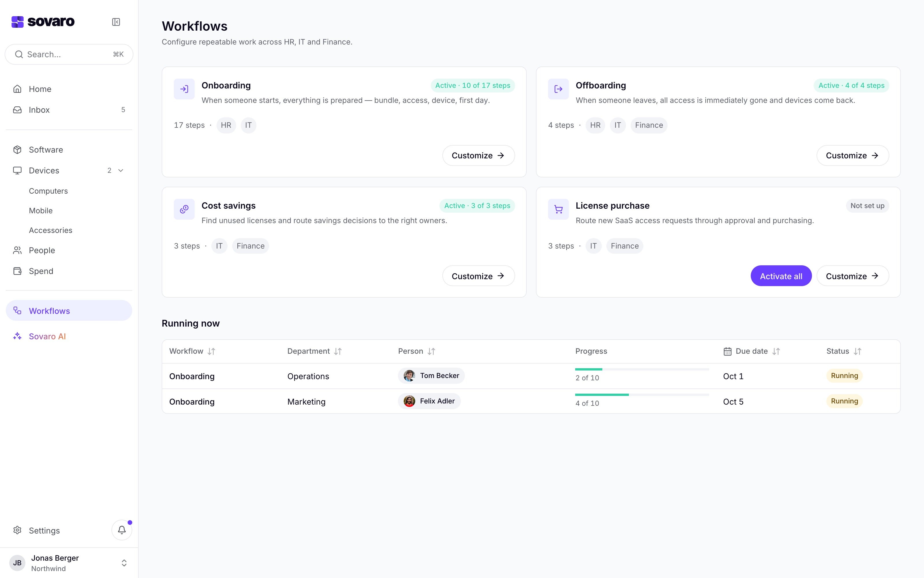This screenshot has width=924, height=578.
Task: Click the Cost savings card's coins icon
Action: (x=184, y=209)
